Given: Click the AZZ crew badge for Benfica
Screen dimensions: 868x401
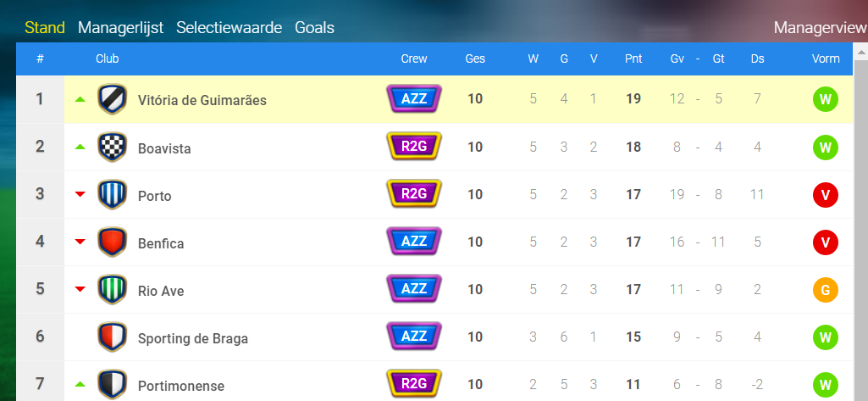Looking at the screenshot, I should [x=413, y=242].
